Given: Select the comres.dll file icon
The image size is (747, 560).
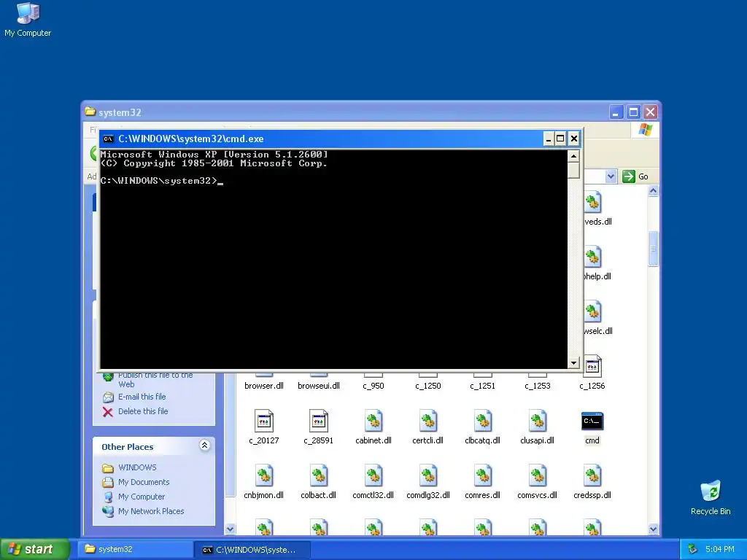Looking at the screenshot, I should (x=483, y=475).
